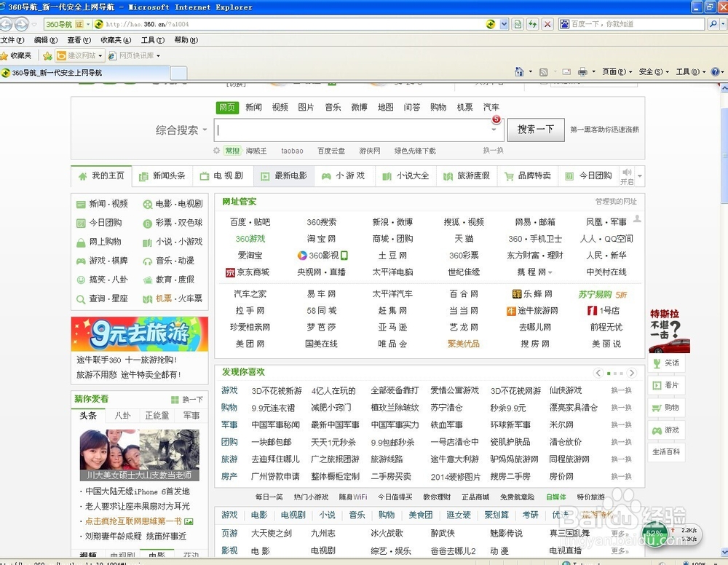Switch to the 最新电影 navigation tab
Screen dimensions: 728x565
[x=285, y=176]
